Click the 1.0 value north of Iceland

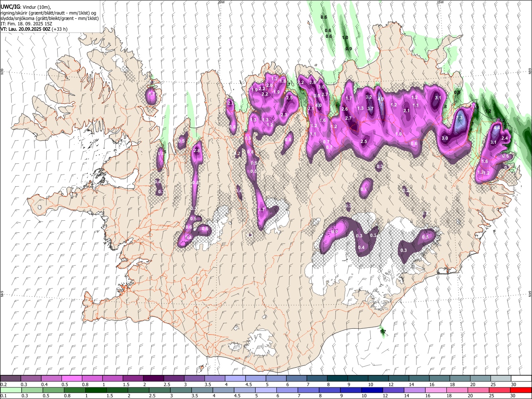click(x=345, y=37)
